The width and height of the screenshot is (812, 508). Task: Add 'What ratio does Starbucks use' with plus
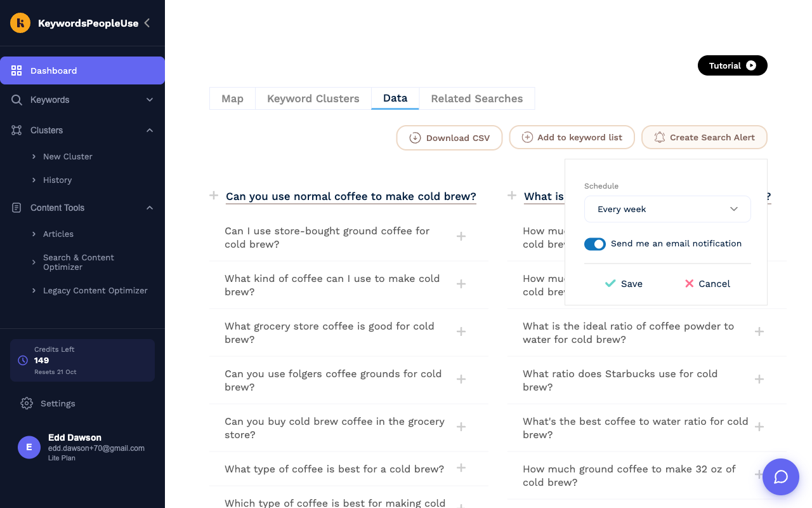[759, 379]
